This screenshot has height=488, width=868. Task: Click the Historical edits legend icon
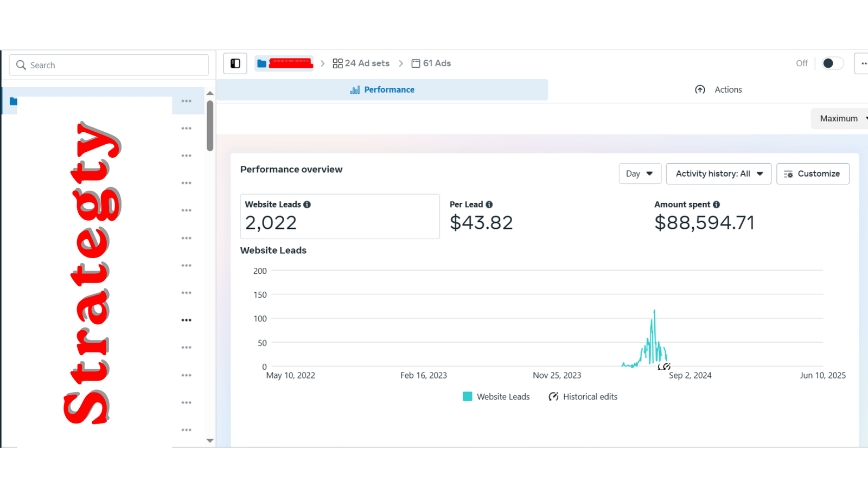point(553,396)
